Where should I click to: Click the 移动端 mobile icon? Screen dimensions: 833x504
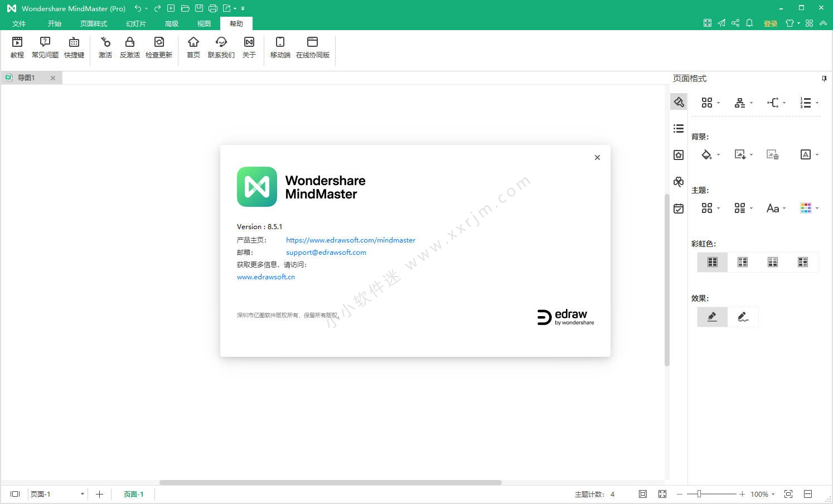tap(280, 47)
